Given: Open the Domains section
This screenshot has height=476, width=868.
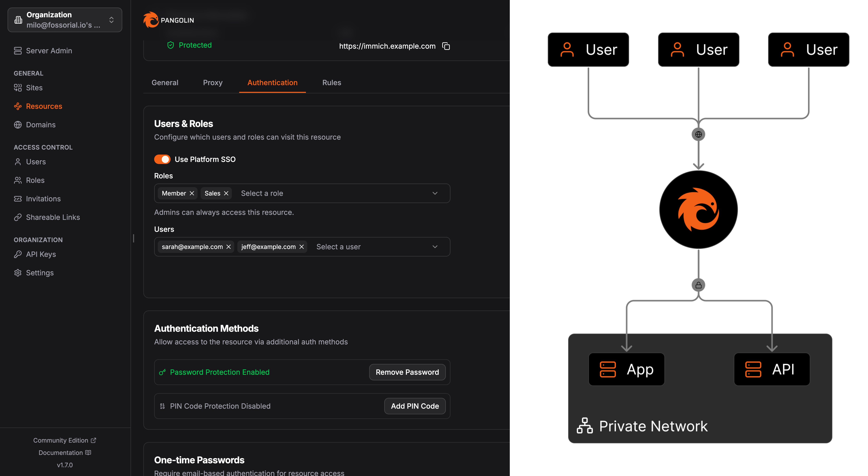Looking at the screenshot, I should (x=41, y=125).
